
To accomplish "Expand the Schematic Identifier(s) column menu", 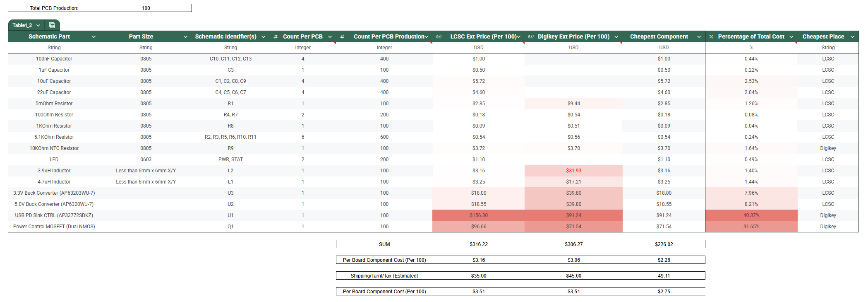I will 263,37.
